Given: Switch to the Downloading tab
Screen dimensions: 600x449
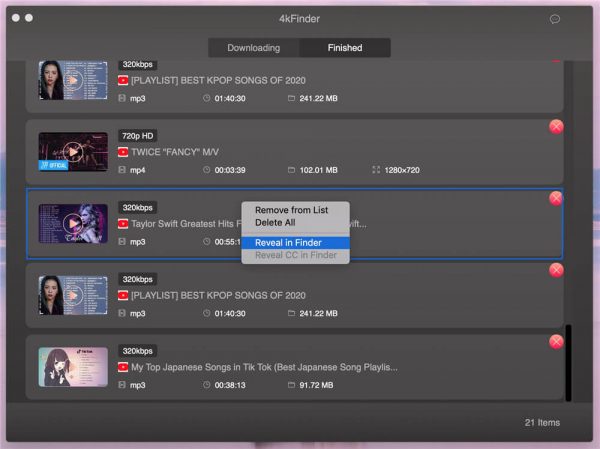Looking at the screenshot, I should click(253, 48).
